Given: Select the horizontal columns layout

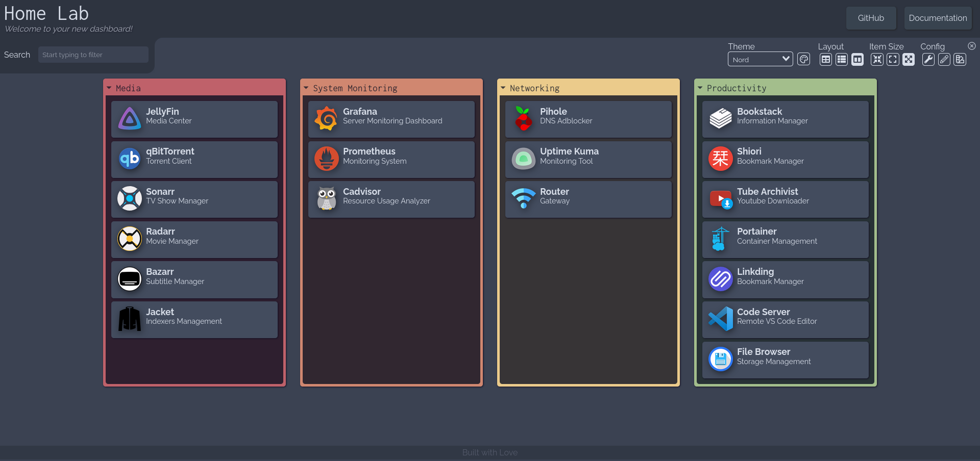Looking at the screenshot, I should (857, 60).
